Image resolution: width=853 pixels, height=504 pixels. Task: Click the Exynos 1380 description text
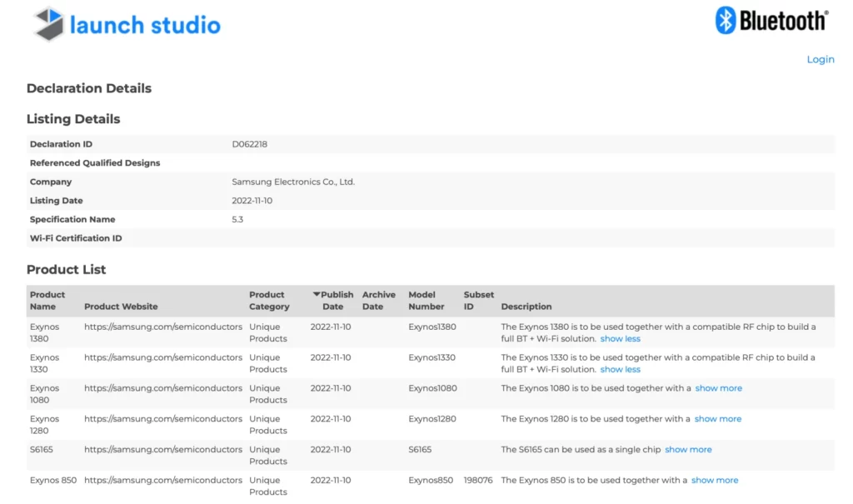[658, 332]
